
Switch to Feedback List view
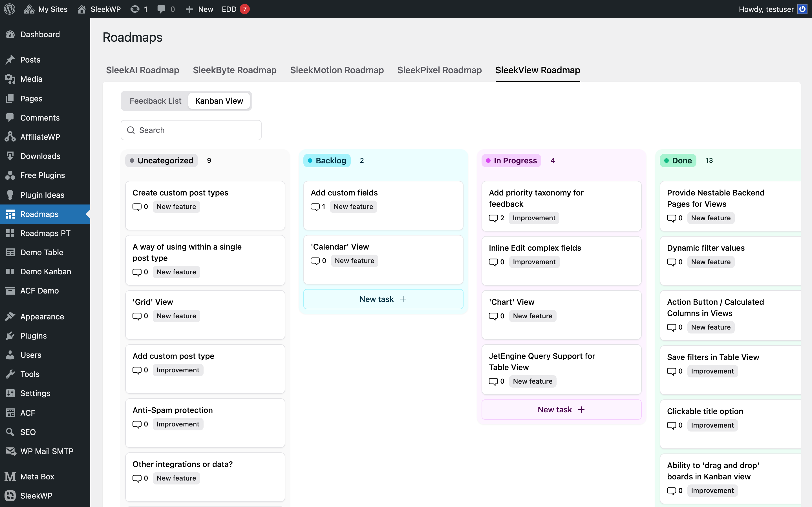tap(155, 101)
